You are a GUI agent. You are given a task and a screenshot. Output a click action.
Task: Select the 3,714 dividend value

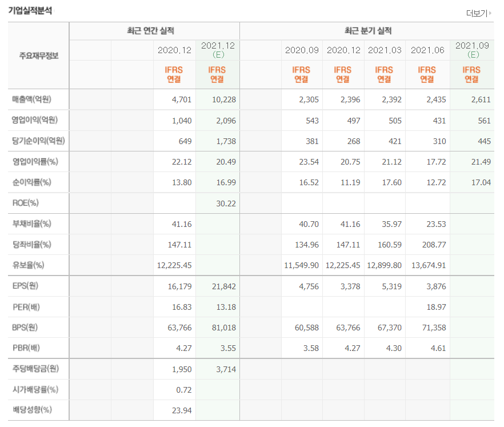click(226, 369)
